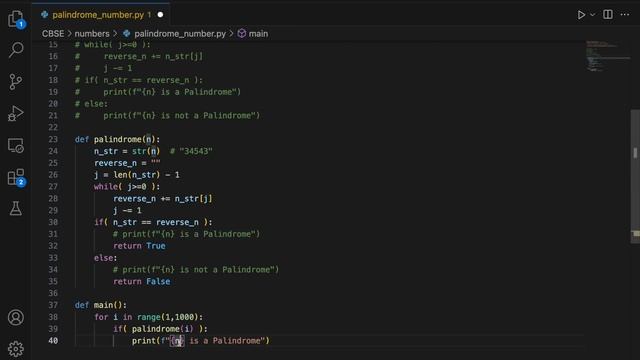The width and height of the screenshot is (640, 360).
Task: Click the numbers breadcrumb folder
Action: click(x=92, y=33)
